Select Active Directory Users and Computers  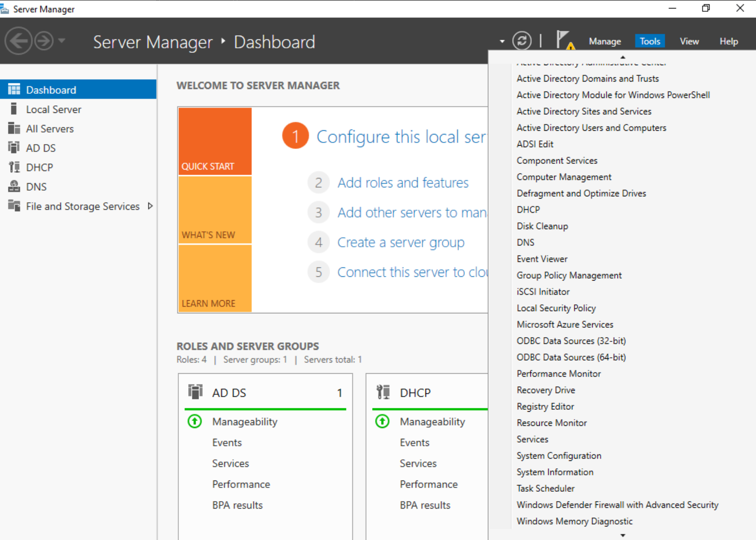[591, 128]
